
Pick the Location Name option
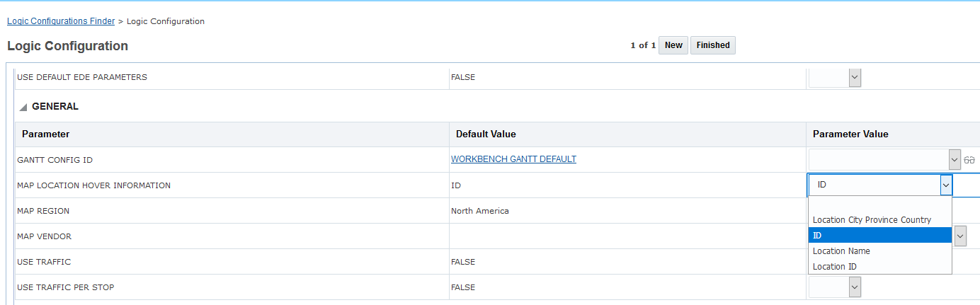pyautogui.click(x=841, y=251)
